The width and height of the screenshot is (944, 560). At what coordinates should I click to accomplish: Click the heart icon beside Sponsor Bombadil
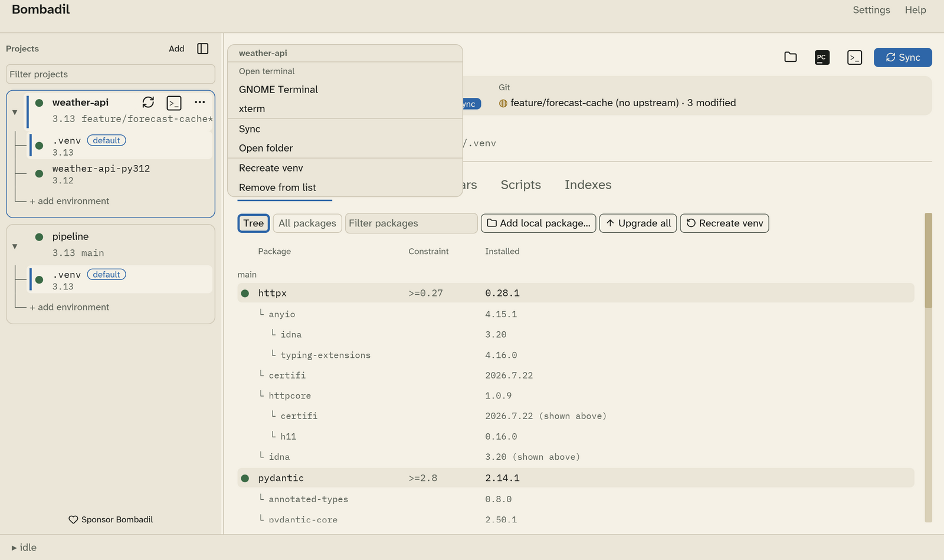click(x=73, y=520)
